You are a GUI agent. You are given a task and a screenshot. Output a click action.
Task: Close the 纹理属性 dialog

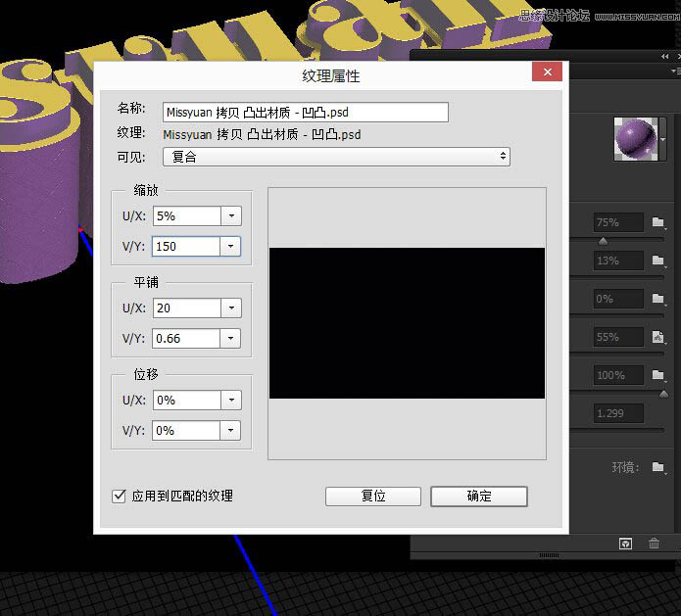coord(547,74)
